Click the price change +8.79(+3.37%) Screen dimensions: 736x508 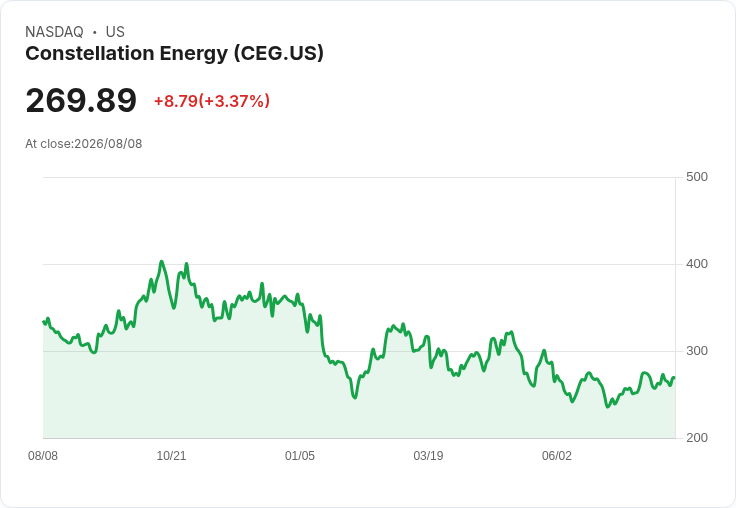[212, 101]
